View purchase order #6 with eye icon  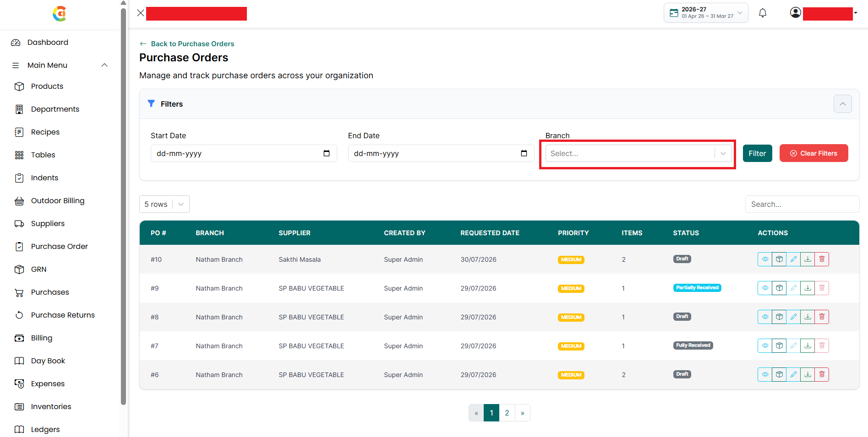pos(765,375)
